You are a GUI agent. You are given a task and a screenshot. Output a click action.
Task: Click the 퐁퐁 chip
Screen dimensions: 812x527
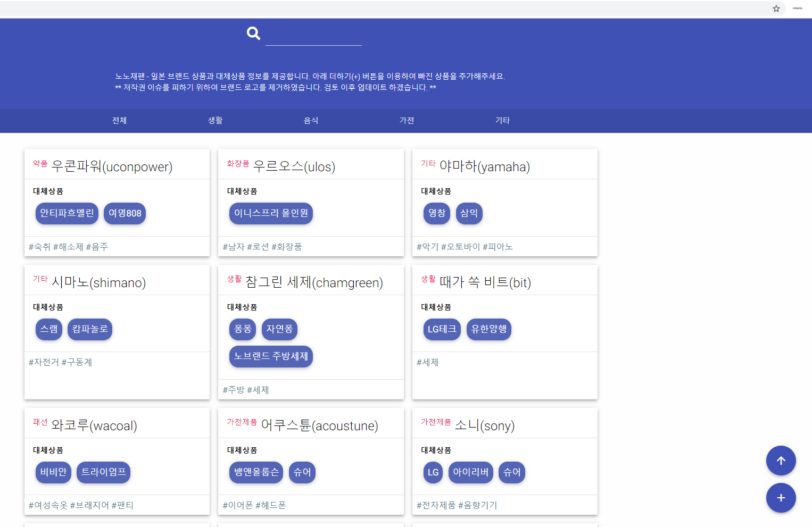point(243,329)
